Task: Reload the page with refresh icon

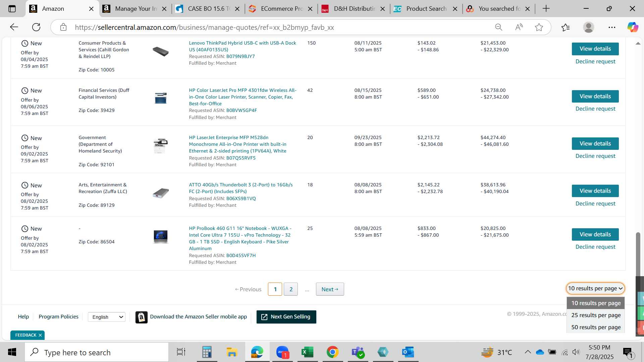Action: coord(36,27)
